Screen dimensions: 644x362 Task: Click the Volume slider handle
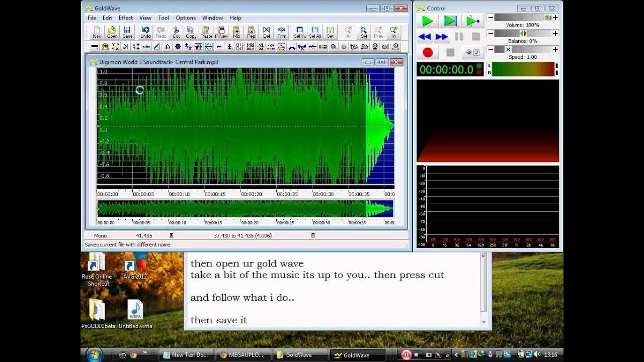click(548, 18)
